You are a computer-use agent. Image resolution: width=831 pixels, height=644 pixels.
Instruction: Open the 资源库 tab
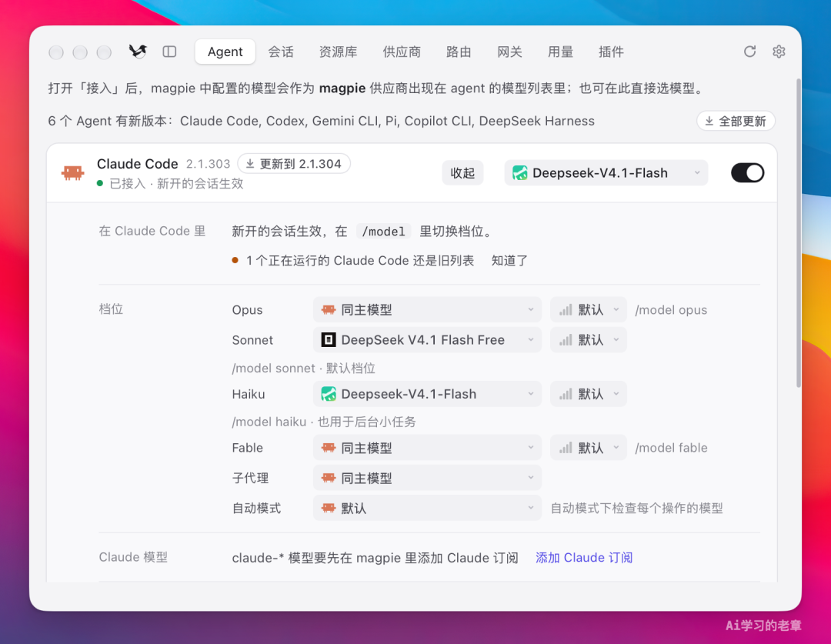tap(338, 52)
